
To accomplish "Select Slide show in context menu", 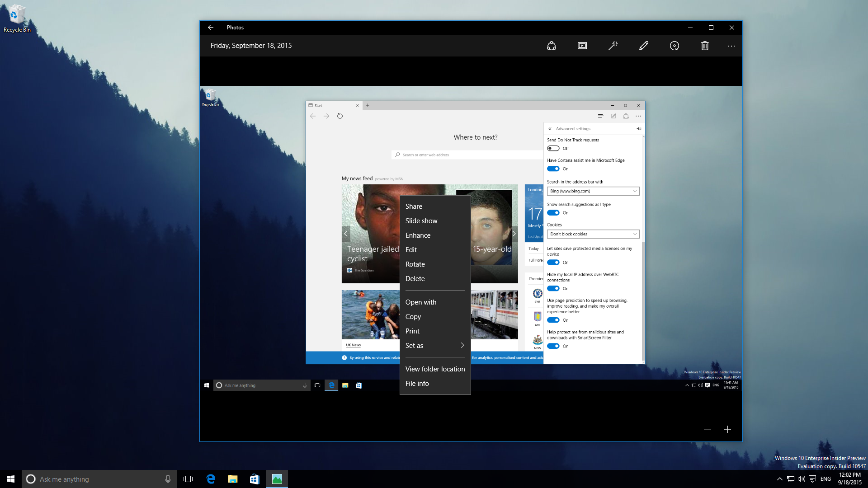I will pos(435,221).
